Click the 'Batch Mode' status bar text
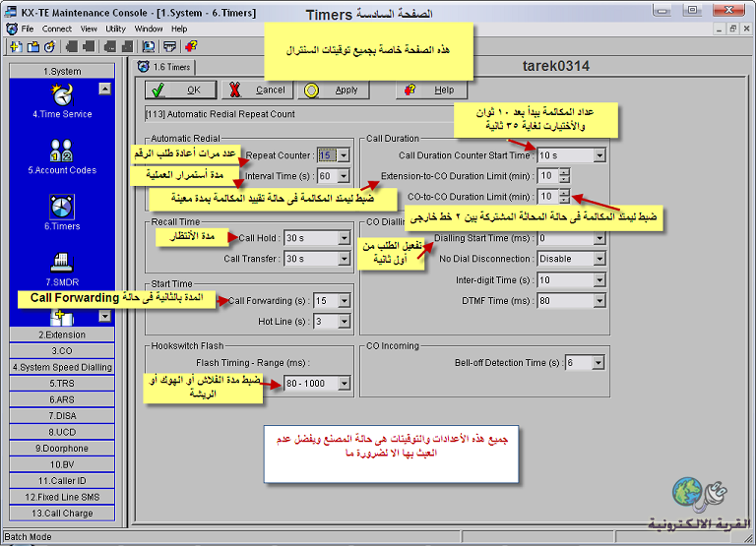Viewport: 756px width, 546px height. point(28,537)
